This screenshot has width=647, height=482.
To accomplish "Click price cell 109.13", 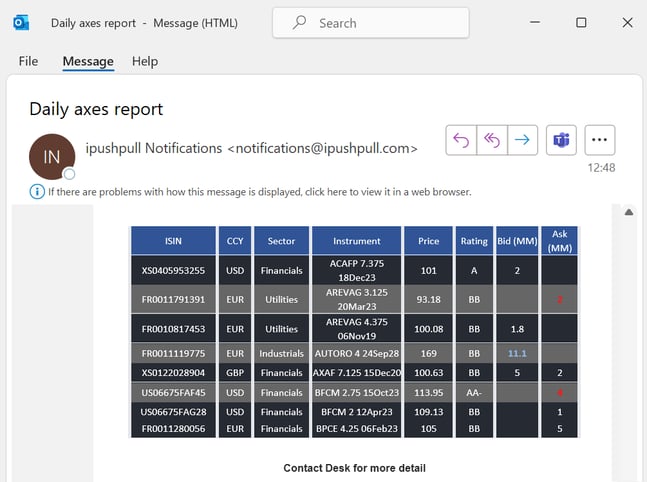I will 428,412.
